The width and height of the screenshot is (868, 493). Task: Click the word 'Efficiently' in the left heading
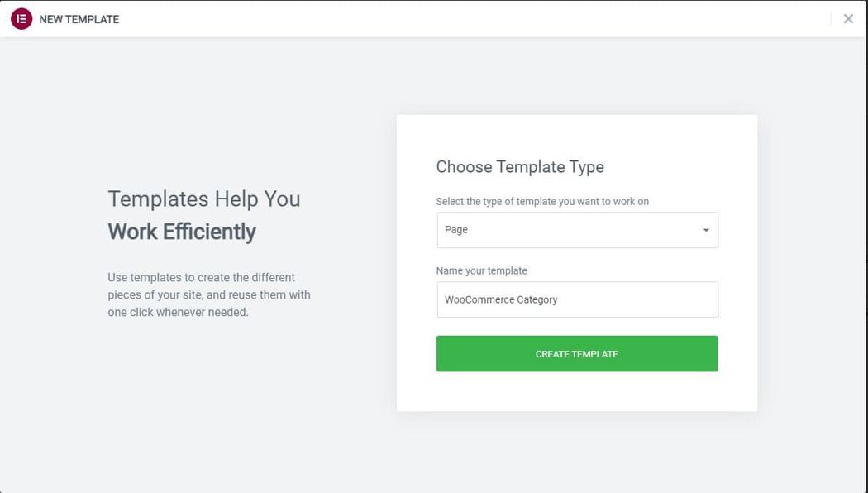[209, 232]
